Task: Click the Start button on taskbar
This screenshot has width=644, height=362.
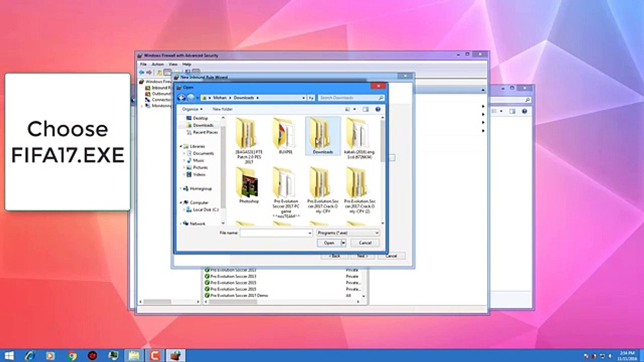Action: point(9,355)
